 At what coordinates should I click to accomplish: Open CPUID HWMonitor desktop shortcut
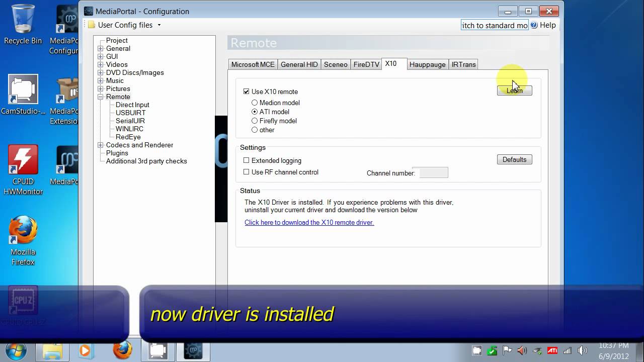click(23, 170)
